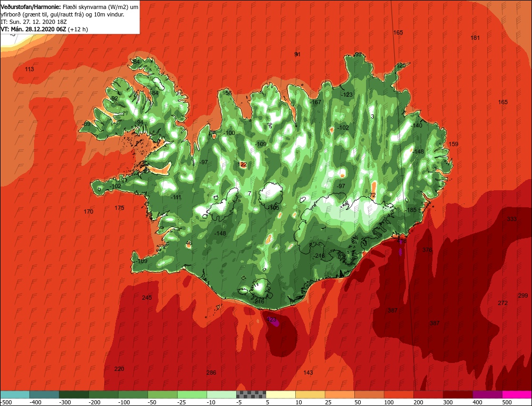Click the value -140 in east Iceland

pos(417,125)
